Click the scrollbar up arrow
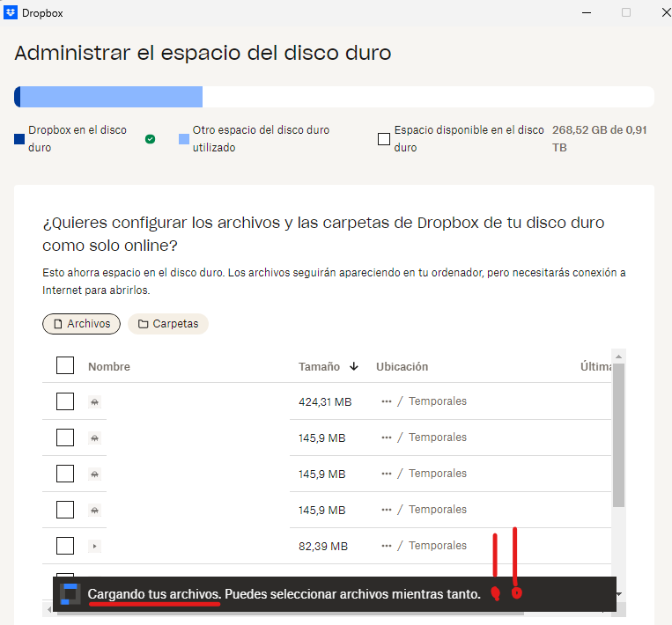 tap(618, 357)
